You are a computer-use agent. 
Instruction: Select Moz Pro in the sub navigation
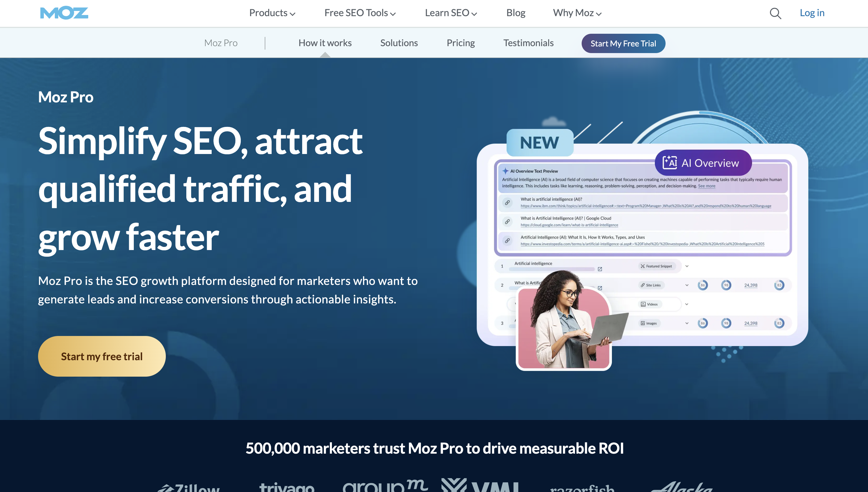[221, 43]
